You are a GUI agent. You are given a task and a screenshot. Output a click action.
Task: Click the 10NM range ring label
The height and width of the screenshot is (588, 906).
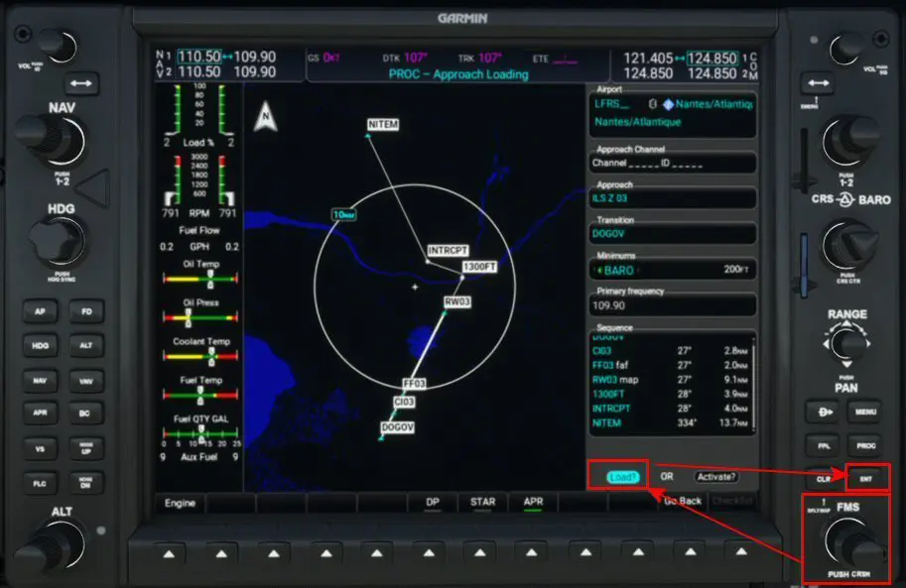pos(343,215)
